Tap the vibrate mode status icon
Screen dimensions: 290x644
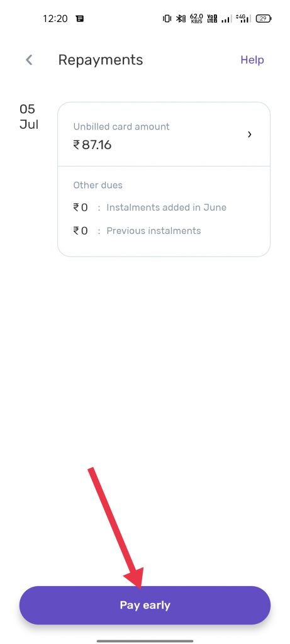167,18
